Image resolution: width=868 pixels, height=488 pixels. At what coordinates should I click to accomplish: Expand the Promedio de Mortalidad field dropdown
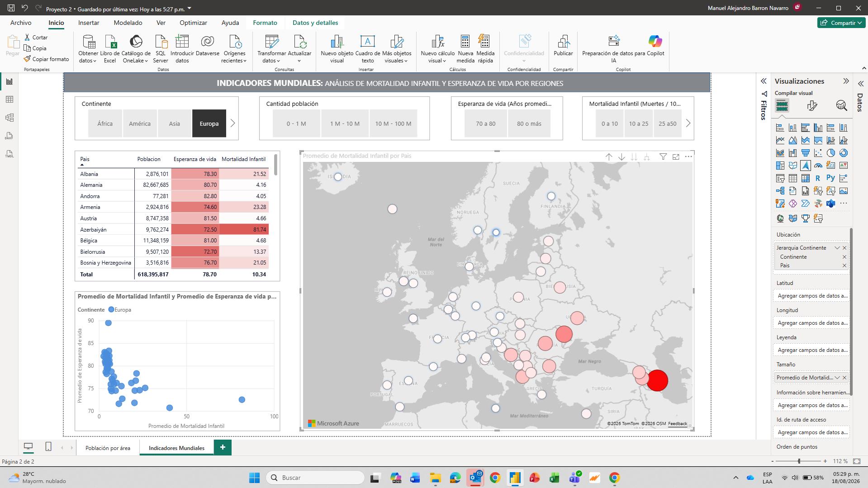837,378
